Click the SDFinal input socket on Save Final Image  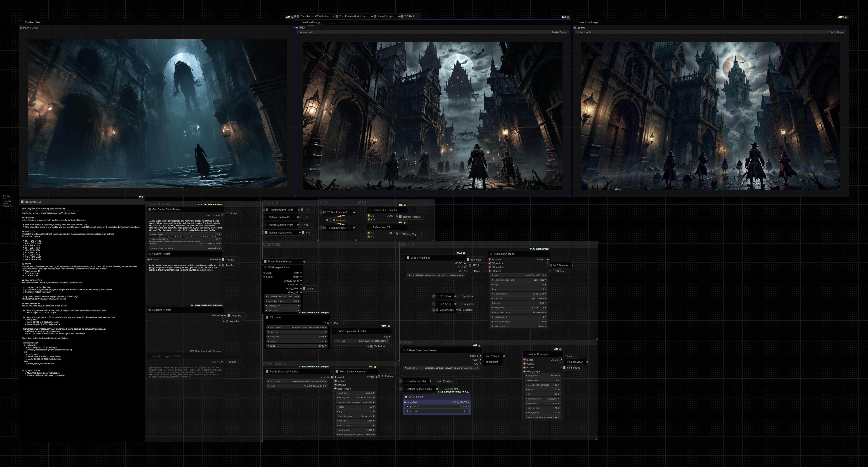coord(574,28)
